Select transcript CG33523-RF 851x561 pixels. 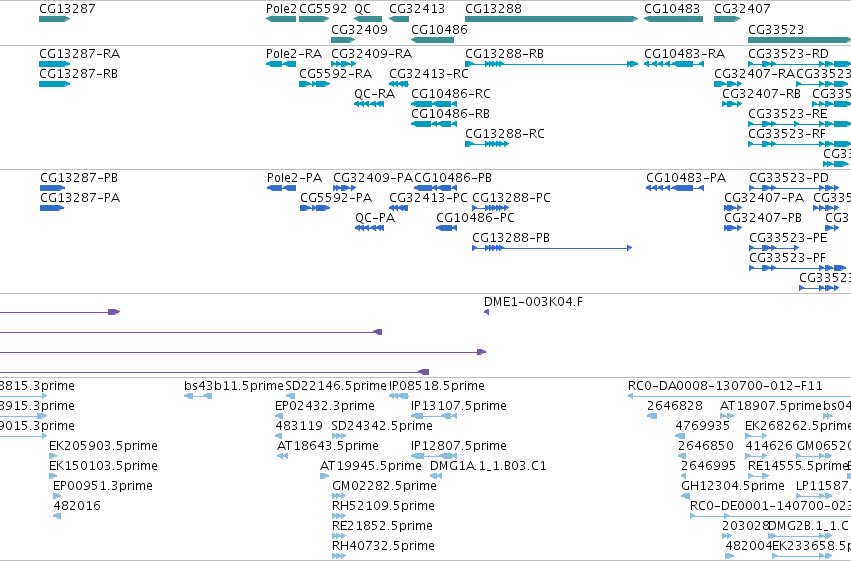pyautogui.click(x=787, y=134)
